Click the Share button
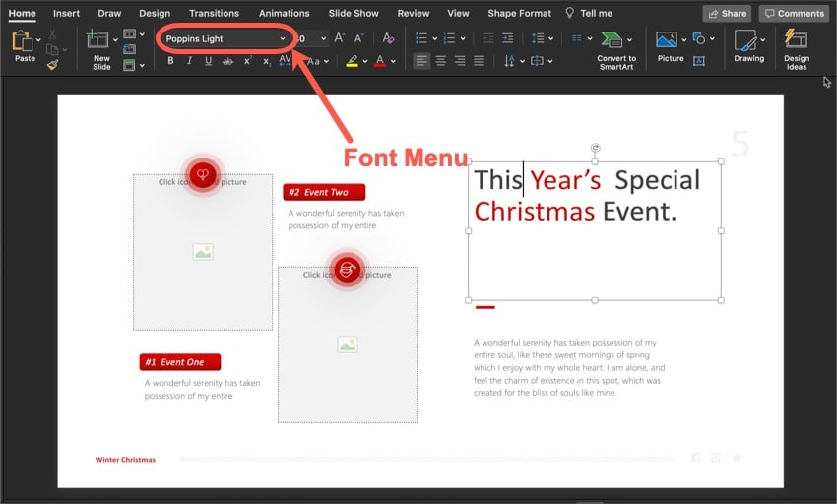 [x=727, y=13]
